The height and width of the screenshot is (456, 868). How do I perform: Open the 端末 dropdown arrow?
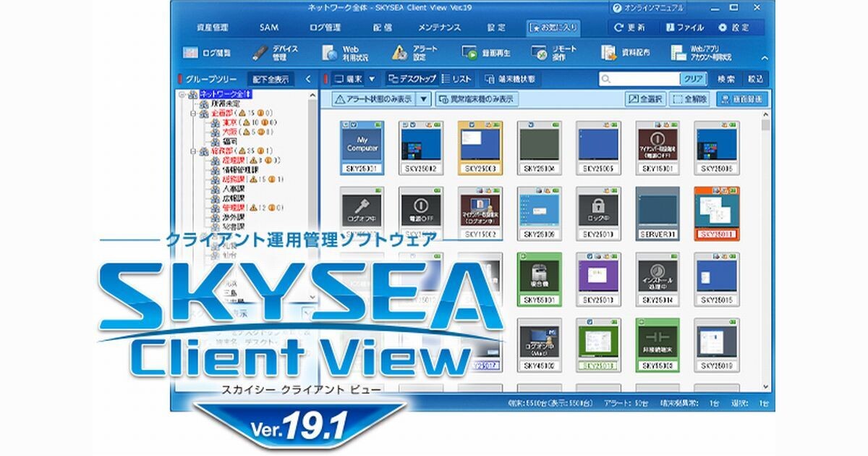tap(372, 79)
